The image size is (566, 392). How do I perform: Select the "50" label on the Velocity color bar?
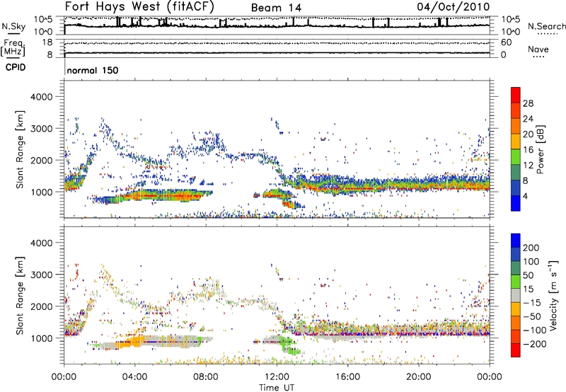(528, 275)
